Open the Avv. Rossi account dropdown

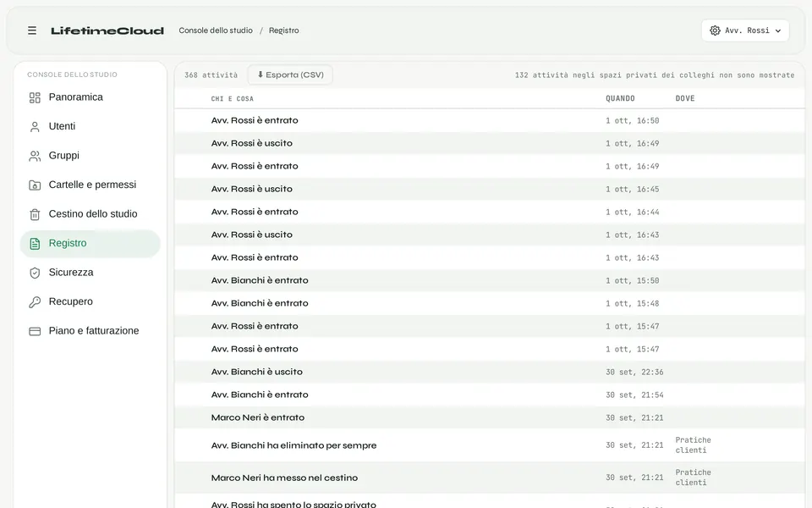tap(745, 30)
